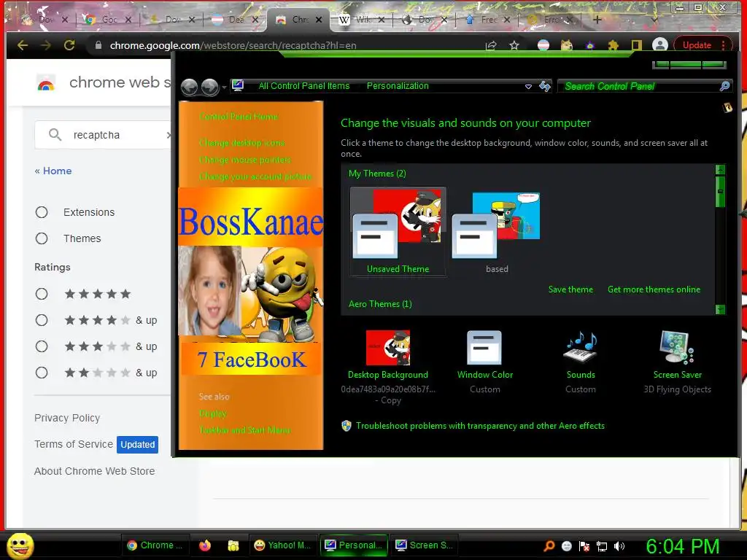Image resolution: width=747 pixels, height=560 pixels.
Task: Click the Control Panel search magnifier
Action: pyautogui.click(x=724, y=86)
